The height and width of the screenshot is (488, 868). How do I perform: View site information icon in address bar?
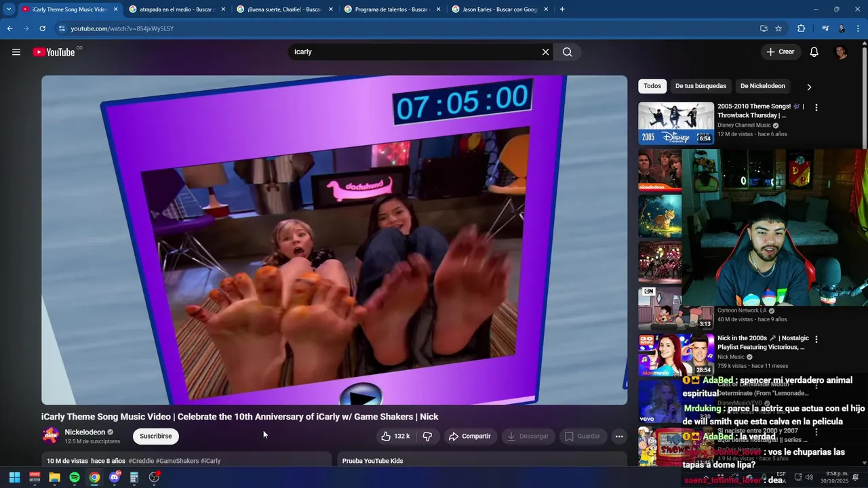[x=62, y=28]
